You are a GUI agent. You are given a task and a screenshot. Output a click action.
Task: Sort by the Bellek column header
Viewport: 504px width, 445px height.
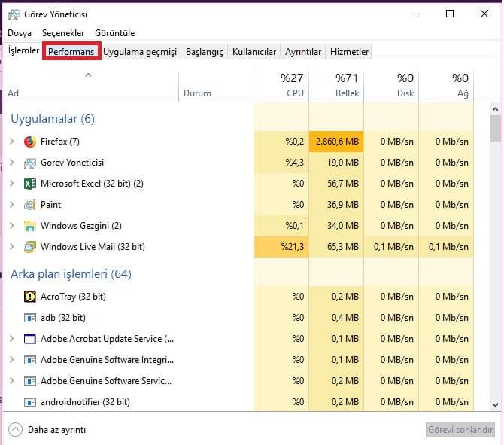[x=336, y=87]
